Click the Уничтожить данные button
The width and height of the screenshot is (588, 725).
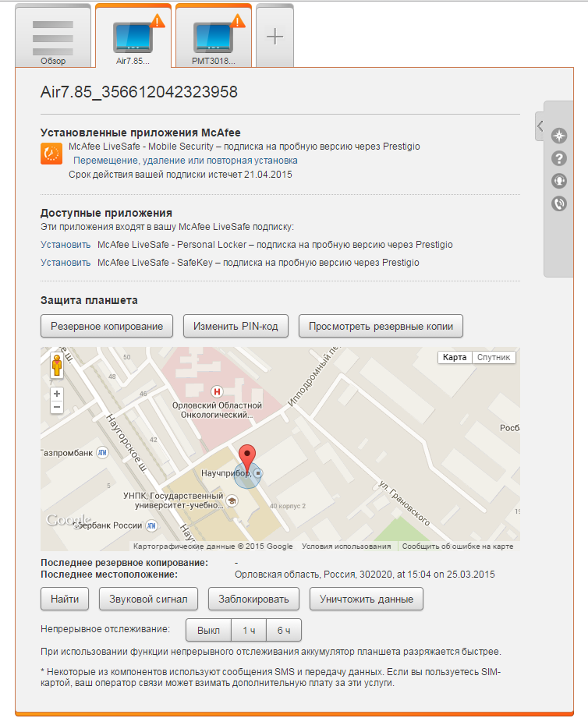(x=367, y=599)
